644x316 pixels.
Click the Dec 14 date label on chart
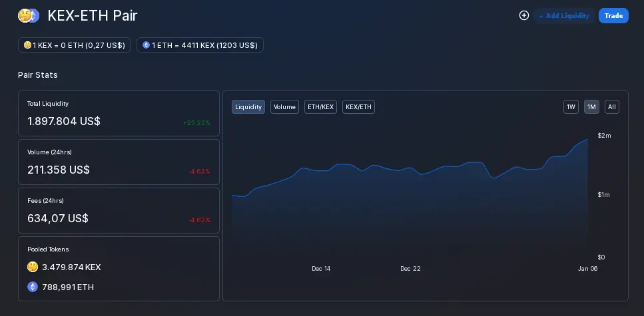[321, 268]
